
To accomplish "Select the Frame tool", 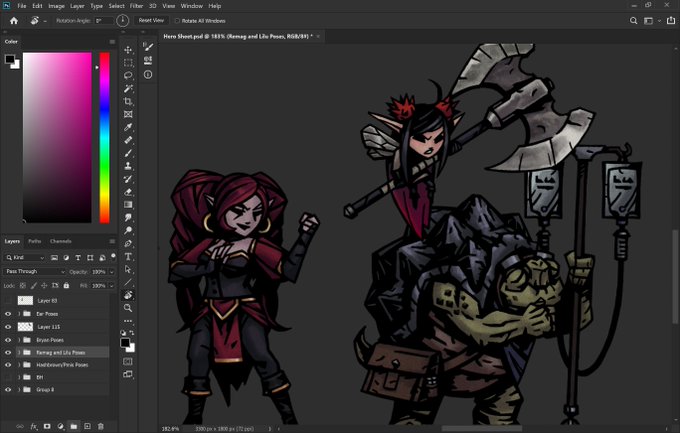I will pos(128,115).
